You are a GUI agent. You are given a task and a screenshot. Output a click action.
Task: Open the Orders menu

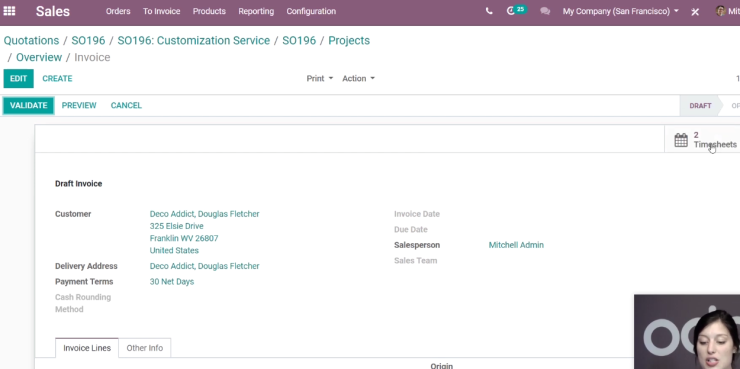click(118, 11)
